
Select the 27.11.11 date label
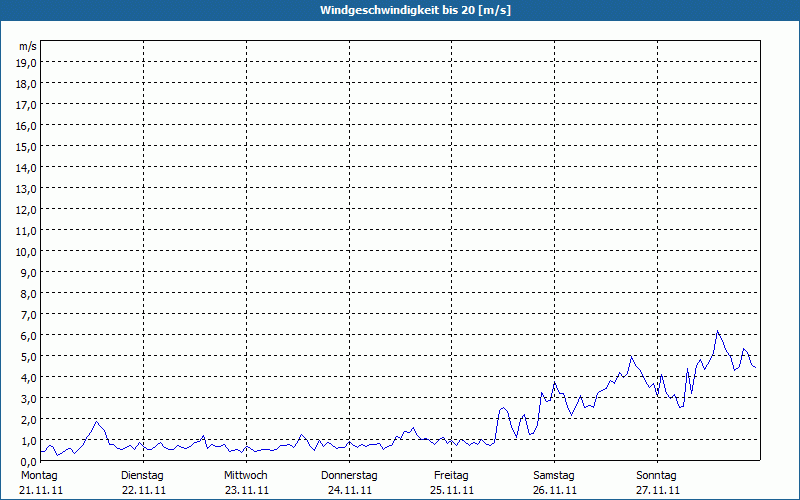(658, 490)
